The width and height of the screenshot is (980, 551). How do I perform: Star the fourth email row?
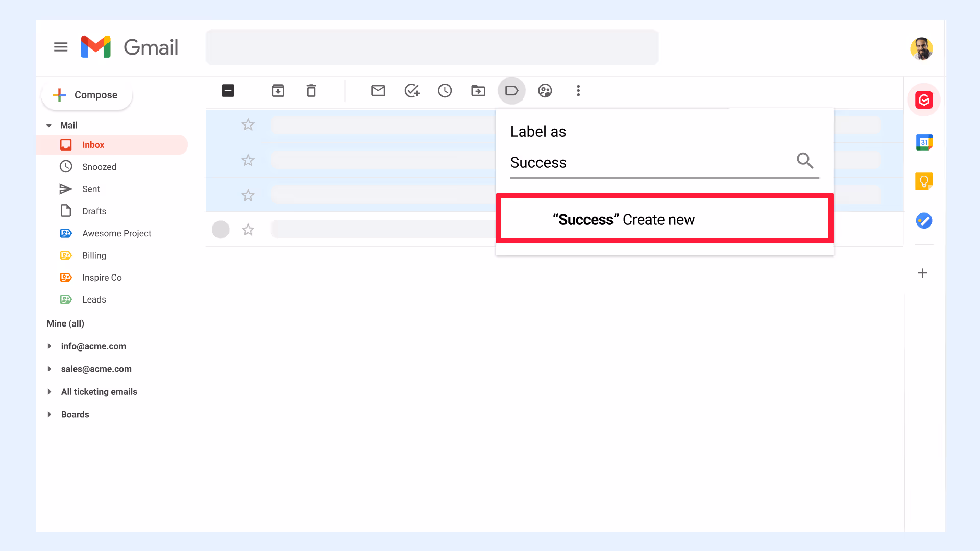pyautogui.click(x=248, y=230)
